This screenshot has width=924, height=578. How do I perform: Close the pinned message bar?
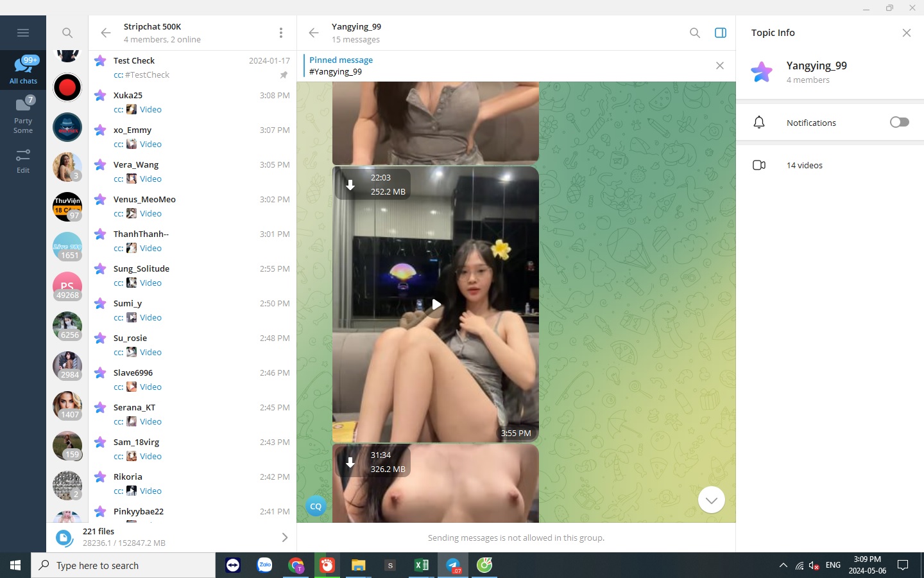tap(719, 66)
